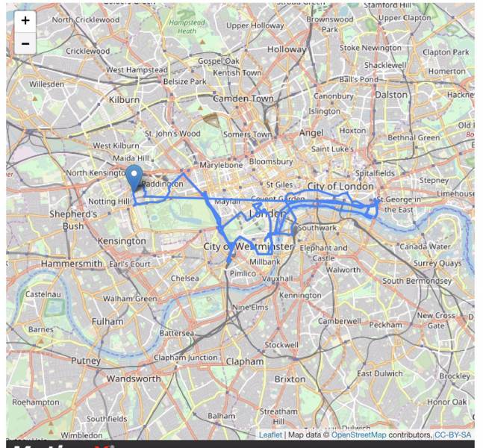The height and width of the screenshot is (448, 483).
Task: Click the Hampstead Heath label on map
Action: point(187,27)
